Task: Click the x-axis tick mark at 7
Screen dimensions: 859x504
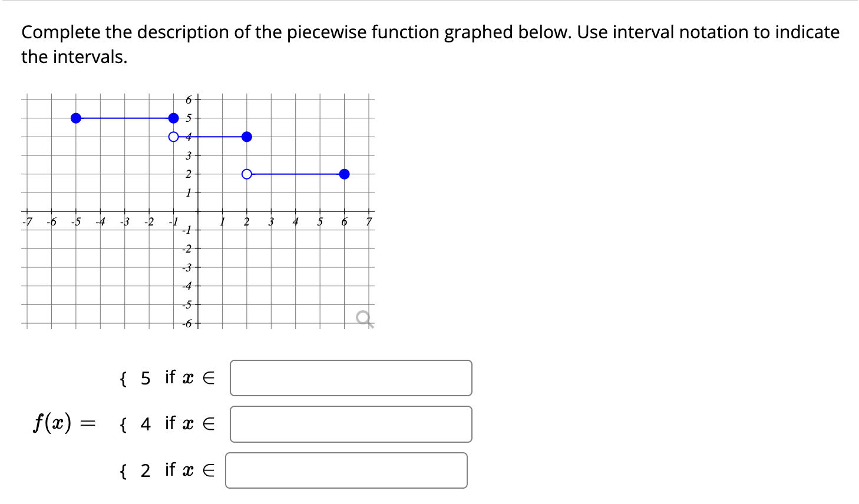Action: click(x=368, y=212)
